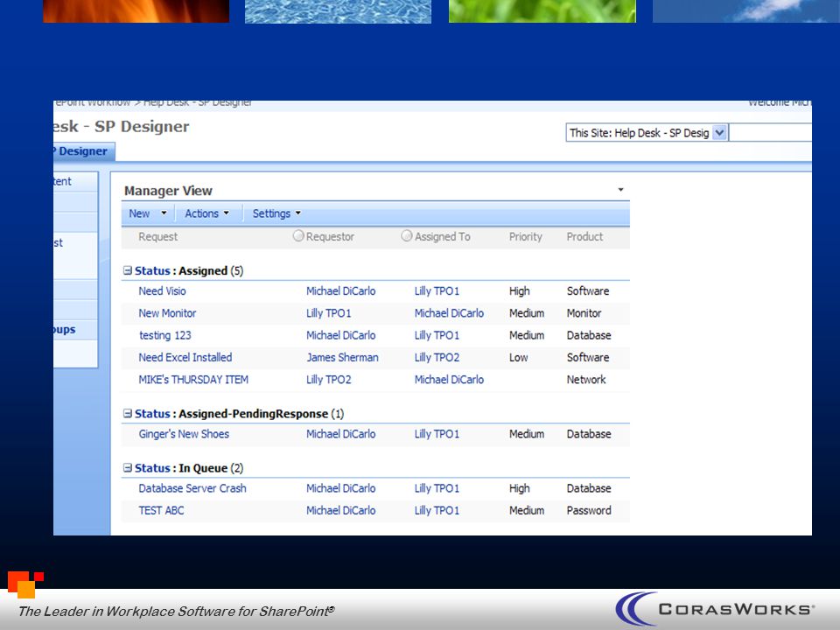Click 'High' priority in Need Visio row
This screenshot has height=630, width=840.
519,290
